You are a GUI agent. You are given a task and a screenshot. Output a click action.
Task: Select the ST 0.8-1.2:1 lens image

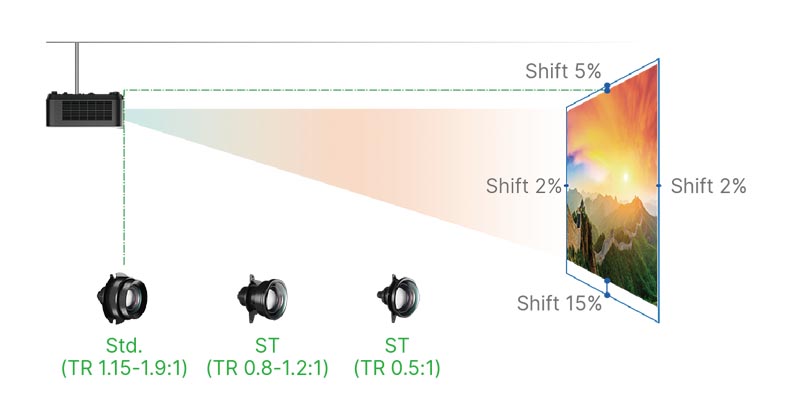[262, 299]
